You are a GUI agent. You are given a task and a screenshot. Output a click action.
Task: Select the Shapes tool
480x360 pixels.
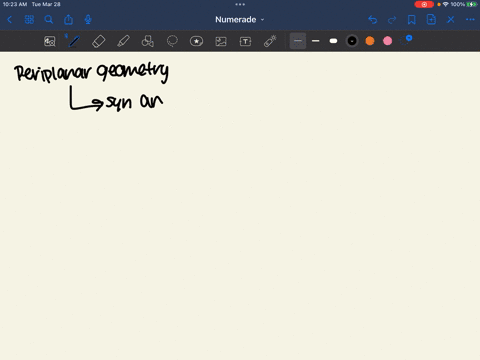pos(148,41)
